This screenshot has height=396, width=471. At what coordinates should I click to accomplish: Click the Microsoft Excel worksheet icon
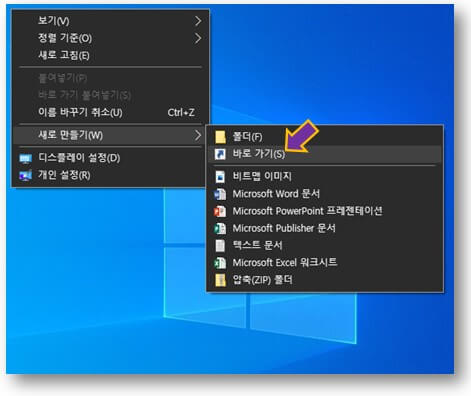point(220,263)
